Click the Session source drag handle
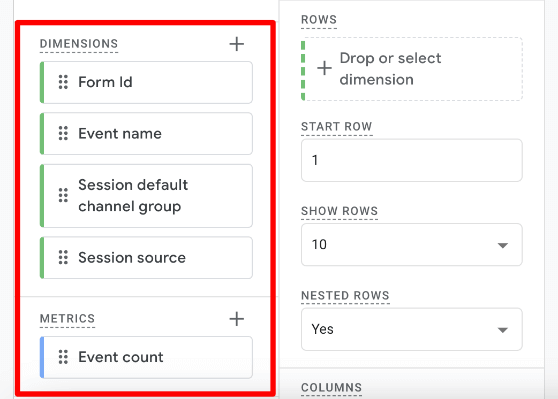 (63, 257)
